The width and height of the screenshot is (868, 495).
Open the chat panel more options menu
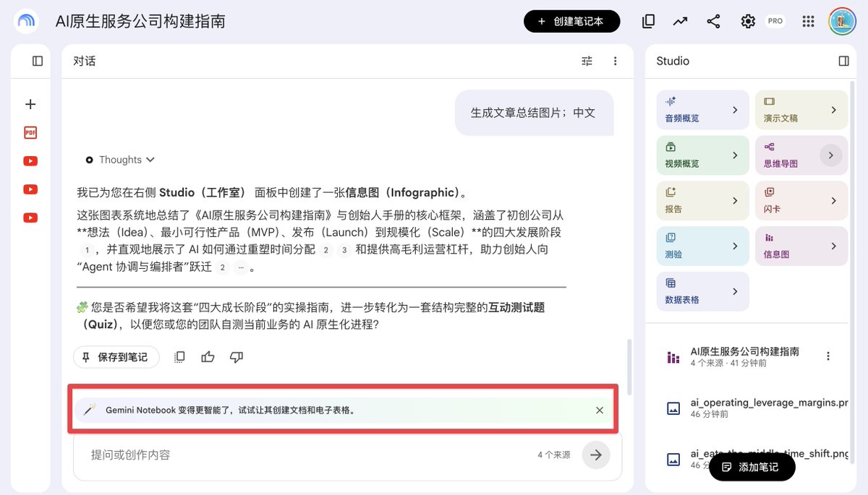click(x=615, y=61)
